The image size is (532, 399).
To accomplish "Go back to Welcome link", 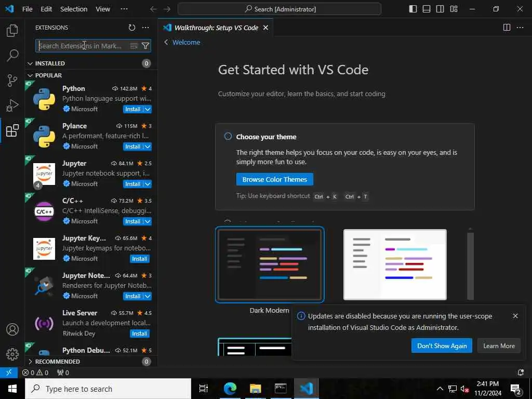I will point(186,43).
